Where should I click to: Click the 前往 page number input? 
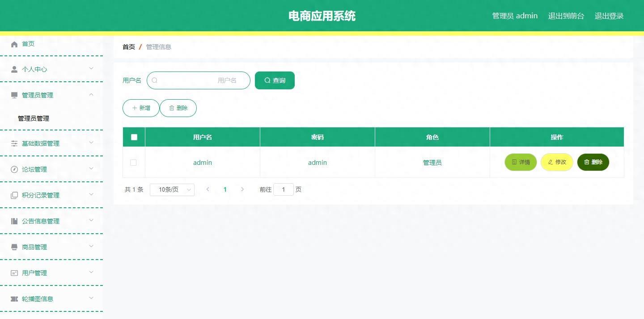click(284, 189)
